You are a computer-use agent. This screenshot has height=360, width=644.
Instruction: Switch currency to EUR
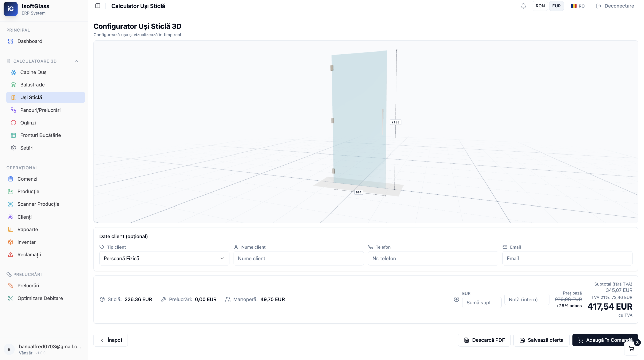click(x=556, y=6)
